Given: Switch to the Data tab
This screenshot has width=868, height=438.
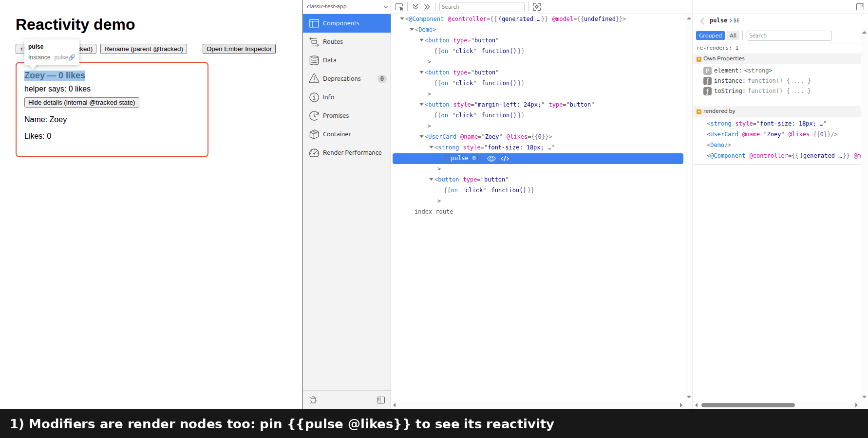Looking at the screenshot, I should pyautogui.click(x=347, y=60).
